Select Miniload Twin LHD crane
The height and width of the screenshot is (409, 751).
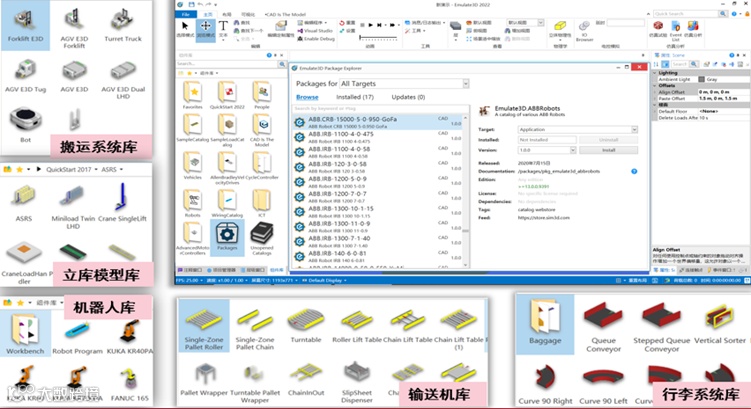(73, 207)
